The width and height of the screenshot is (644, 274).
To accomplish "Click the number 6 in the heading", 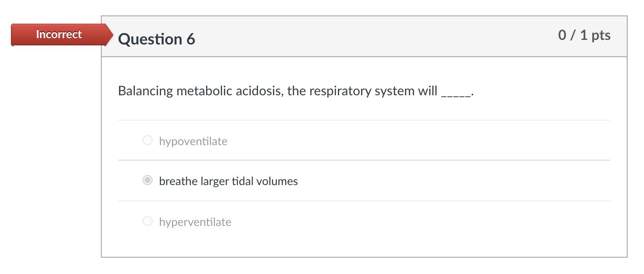I will pyautogui.click(x=190, y=39).
